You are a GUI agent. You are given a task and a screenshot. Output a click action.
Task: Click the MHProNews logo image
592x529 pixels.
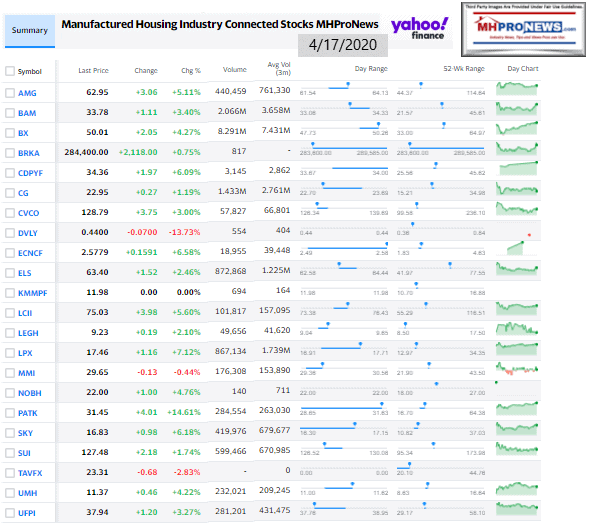pos(523,29)
